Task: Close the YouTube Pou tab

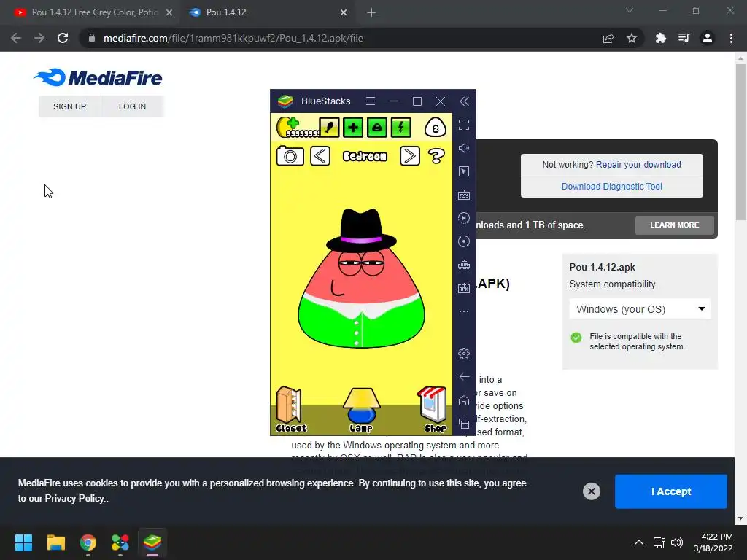Action: 169,12
